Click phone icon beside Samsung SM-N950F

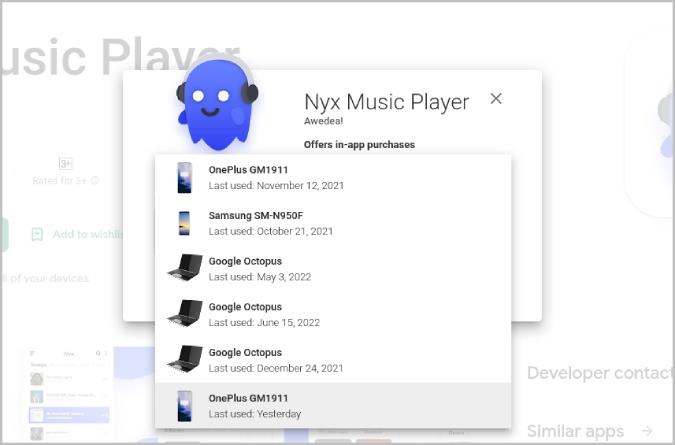point(184,223)
